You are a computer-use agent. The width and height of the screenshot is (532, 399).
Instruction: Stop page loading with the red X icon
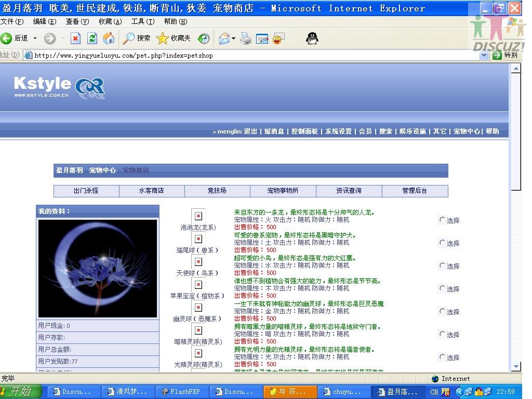tap(76, 38)
